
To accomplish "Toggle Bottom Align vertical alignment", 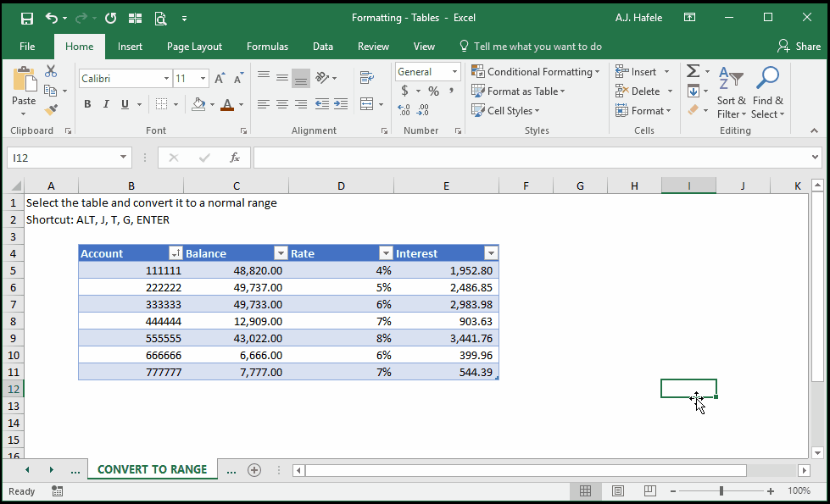I will point(301,78).
